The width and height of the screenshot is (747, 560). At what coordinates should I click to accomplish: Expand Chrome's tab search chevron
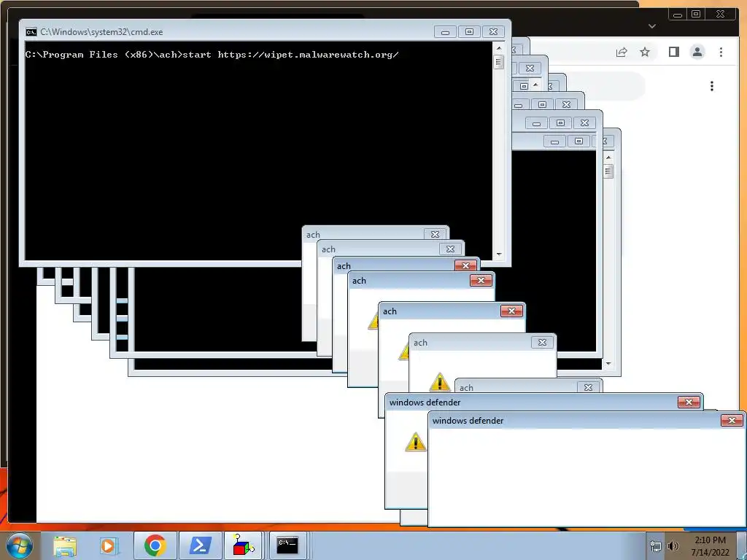(652, 26)
